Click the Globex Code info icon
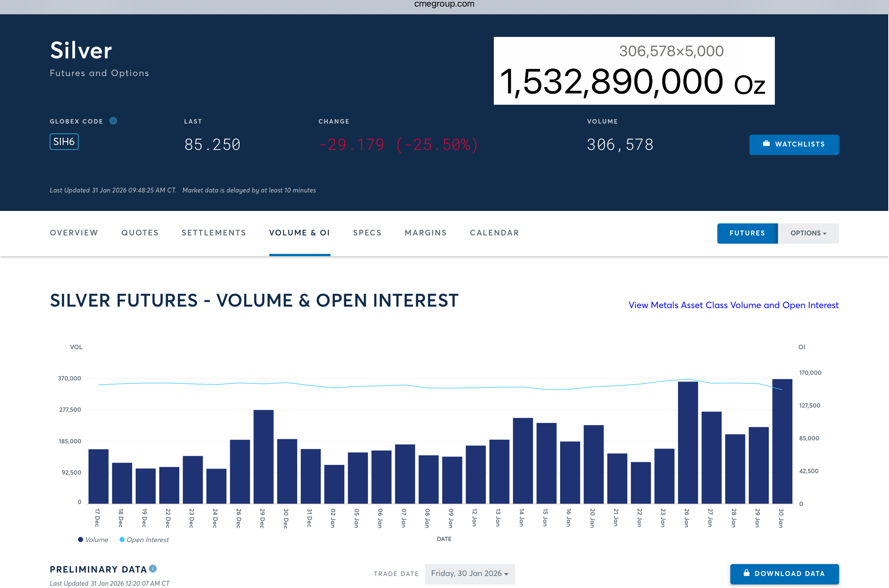This screenshot has width=889, height=588. [x=113, y=121]
